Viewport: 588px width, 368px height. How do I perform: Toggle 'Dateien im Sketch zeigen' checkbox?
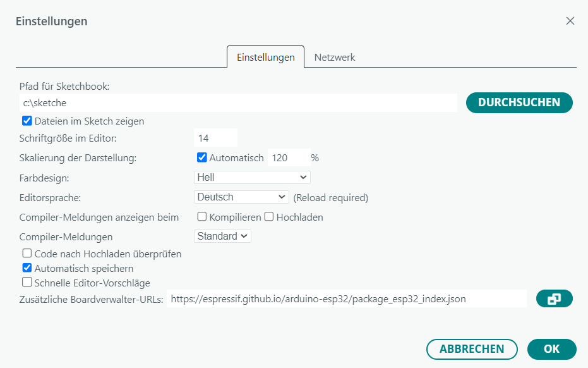27,121
